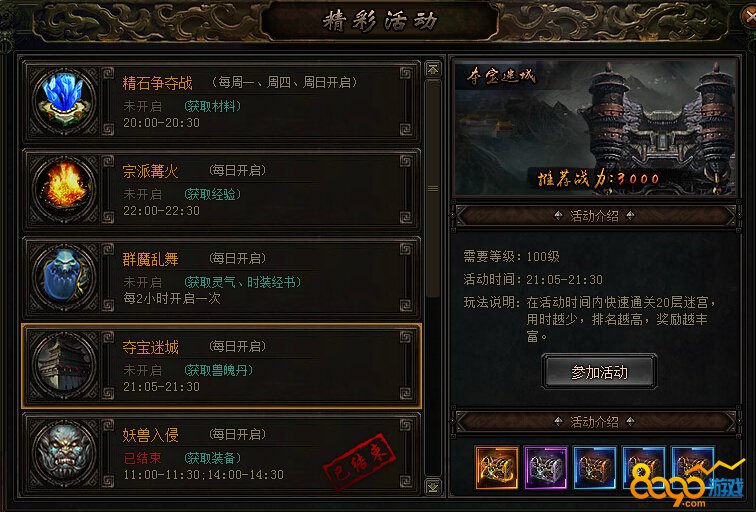The height and width of the screenshot is (512, 756).
Task: Click the 参加活动 join button
Action: coord(599,372)
